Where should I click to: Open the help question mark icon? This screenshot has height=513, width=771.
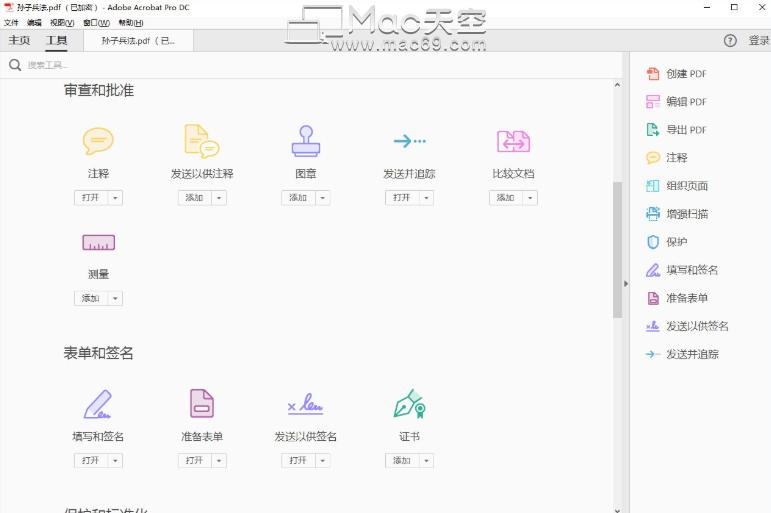tap(730, 41)
